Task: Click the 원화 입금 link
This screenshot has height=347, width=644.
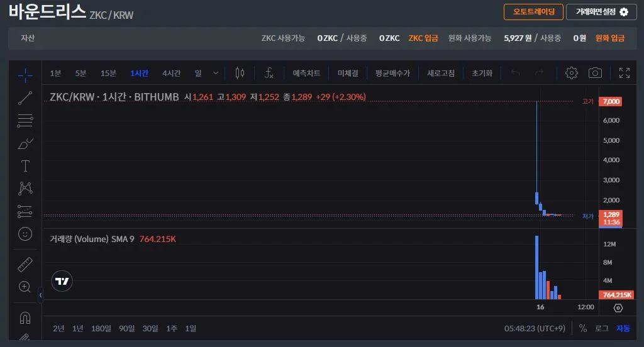Action: pos(609,38)
